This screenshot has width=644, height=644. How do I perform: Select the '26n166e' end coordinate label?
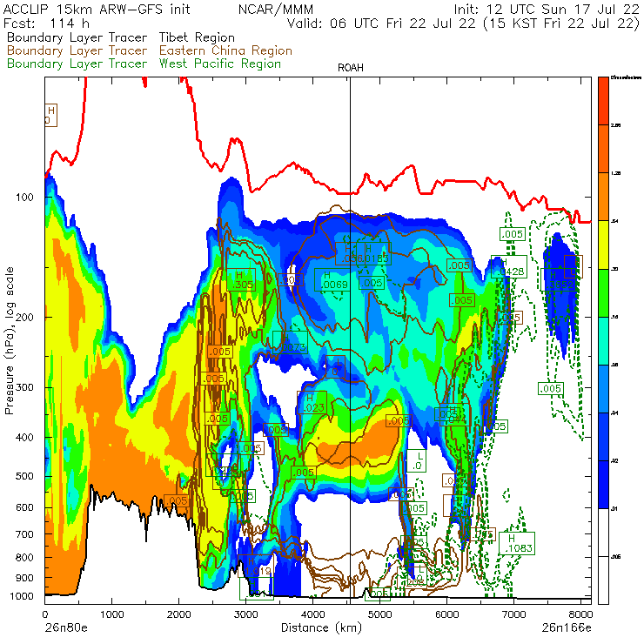[x=567, y=628]
